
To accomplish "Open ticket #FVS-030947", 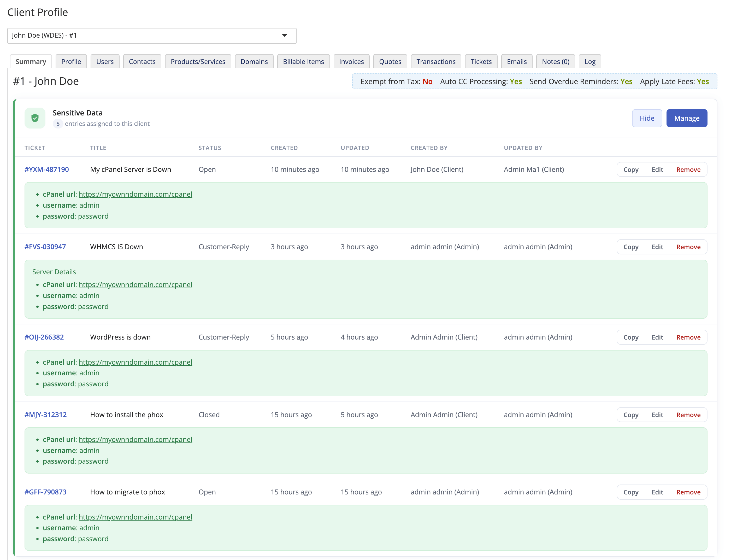I will [45, 247].
